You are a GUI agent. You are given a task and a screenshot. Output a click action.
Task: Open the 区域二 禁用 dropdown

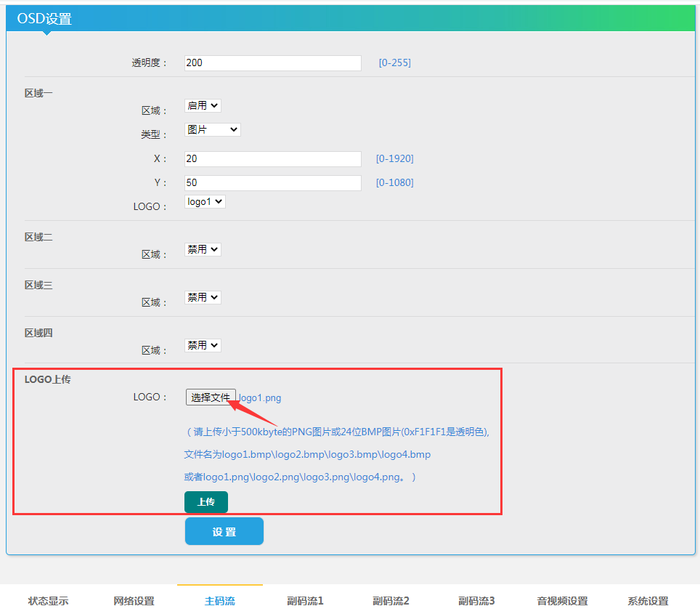click(x=203, y=249)
